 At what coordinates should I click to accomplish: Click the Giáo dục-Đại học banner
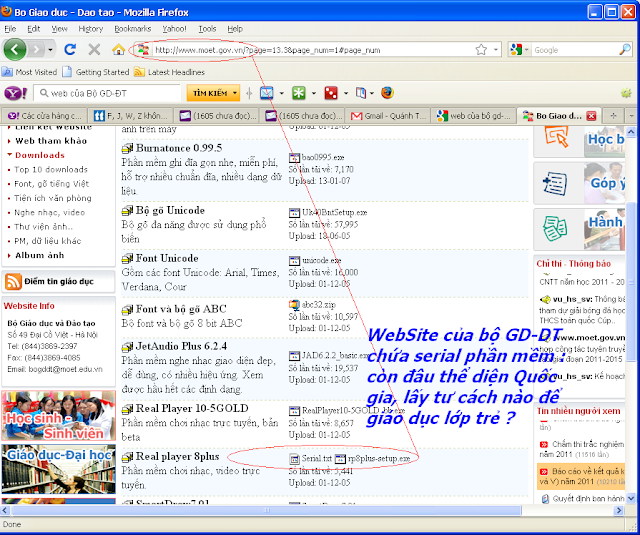(x=58, y=469)
